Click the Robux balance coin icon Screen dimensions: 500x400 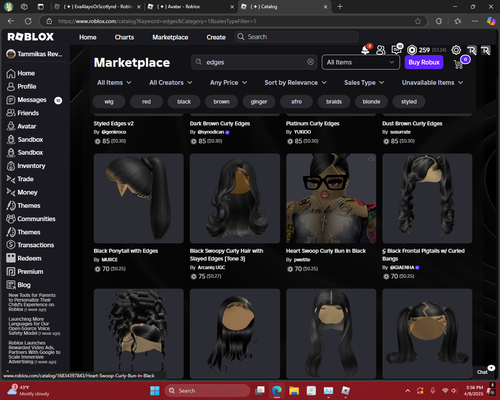[x=412, y=50]
